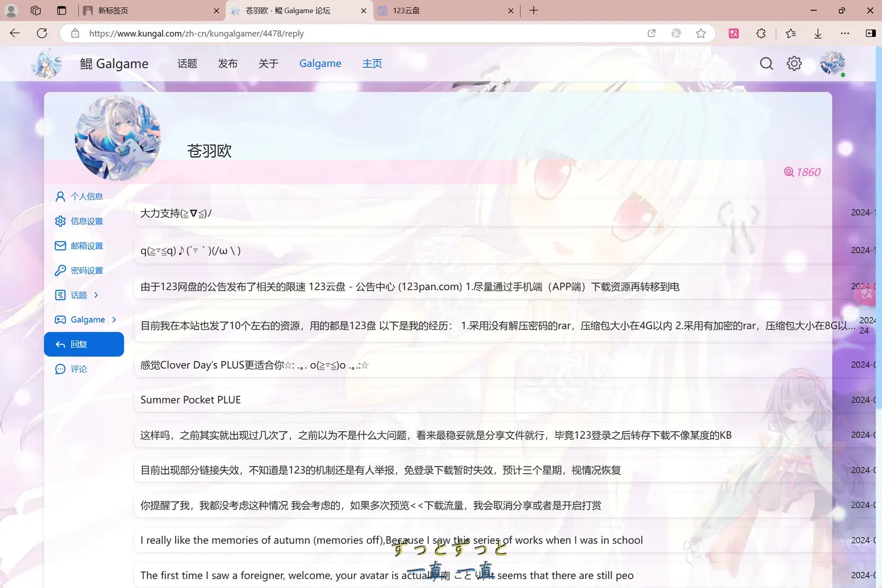Click the refresh-sync icon in the address bar
Screen dimensions: 882x588
pyautogui.click(x=676, y=33)
